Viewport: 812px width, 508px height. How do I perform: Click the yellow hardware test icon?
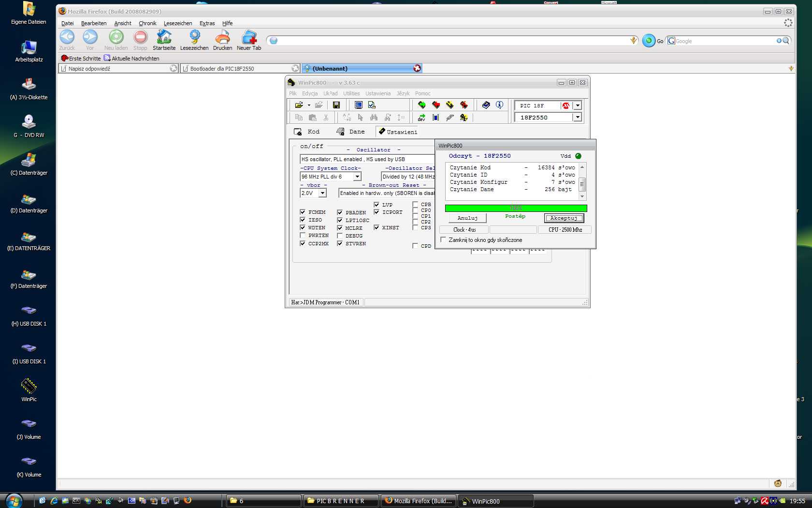(x=464, y=118)
